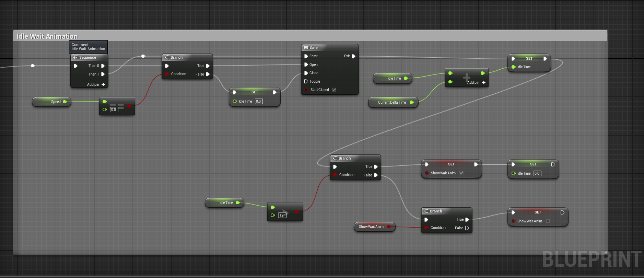Click the Show Wait Anim variable getter node
This screenshot has width=644, height=278.
tap(374, 227)
